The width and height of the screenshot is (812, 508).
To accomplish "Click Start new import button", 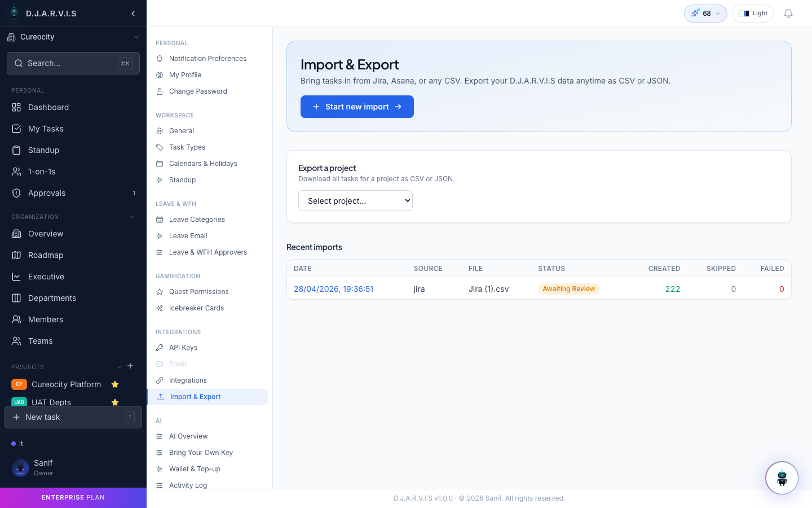I will tap(357, 107).
